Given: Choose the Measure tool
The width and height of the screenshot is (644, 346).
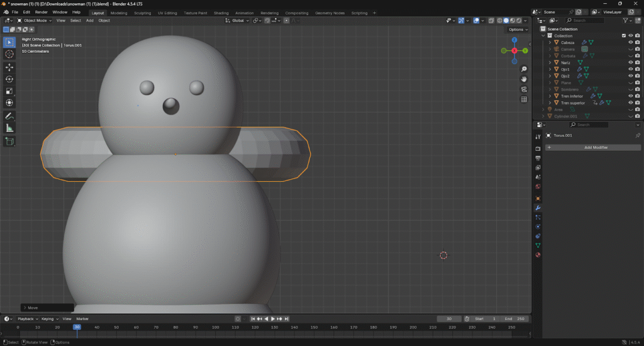Looking at the screenshot, I should [x=9, y=128].
